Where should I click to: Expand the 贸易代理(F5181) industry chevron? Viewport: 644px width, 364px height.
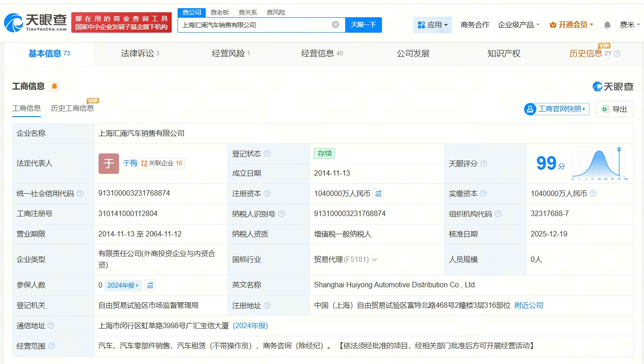(x=374, y=260)
